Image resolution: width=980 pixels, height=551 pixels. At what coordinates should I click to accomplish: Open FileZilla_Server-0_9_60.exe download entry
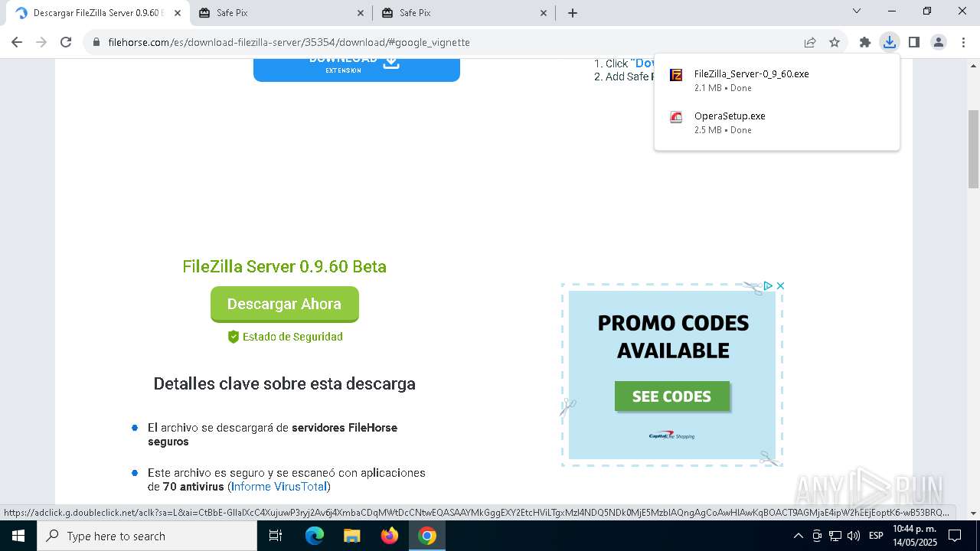[776, 80]
